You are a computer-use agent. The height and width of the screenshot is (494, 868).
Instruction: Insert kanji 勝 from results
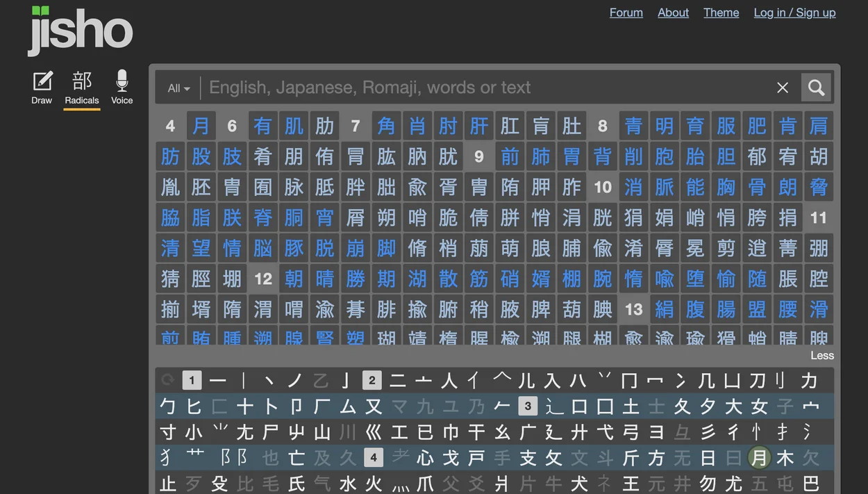coord(356,279)
